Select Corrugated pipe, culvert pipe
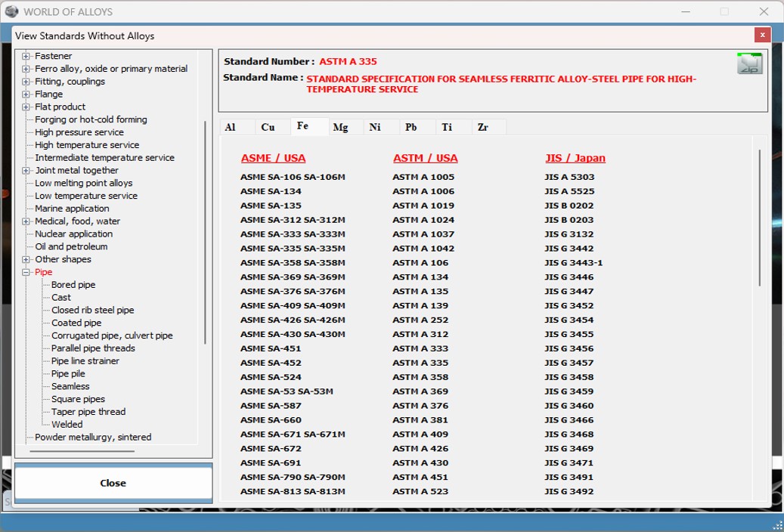The image size is (784, 532). (112, 336)
